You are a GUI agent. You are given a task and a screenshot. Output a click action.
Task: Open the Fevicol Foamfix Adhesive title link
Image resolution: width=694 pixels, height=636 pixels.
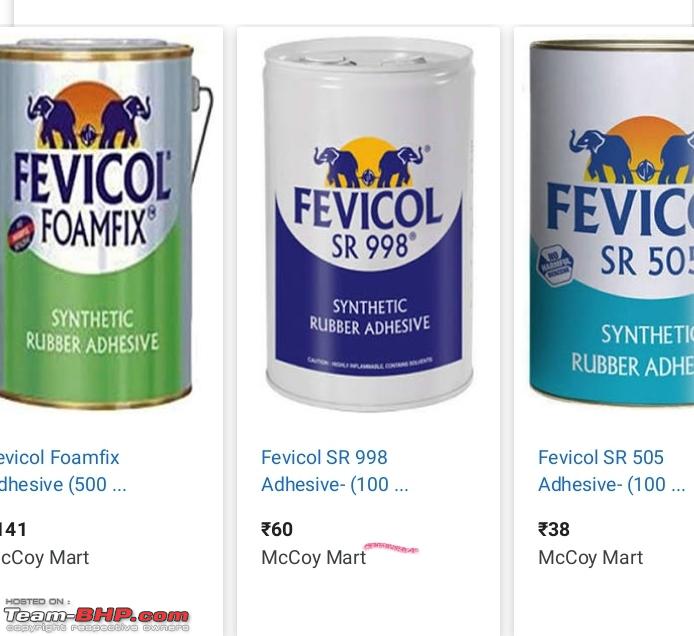pos(63,471)
